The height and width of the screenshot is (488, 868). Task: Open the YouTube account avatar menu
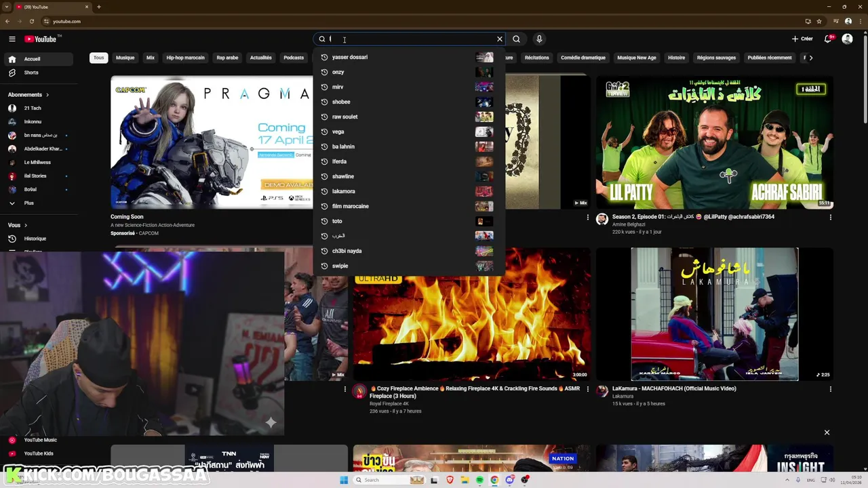click(847, 39)
